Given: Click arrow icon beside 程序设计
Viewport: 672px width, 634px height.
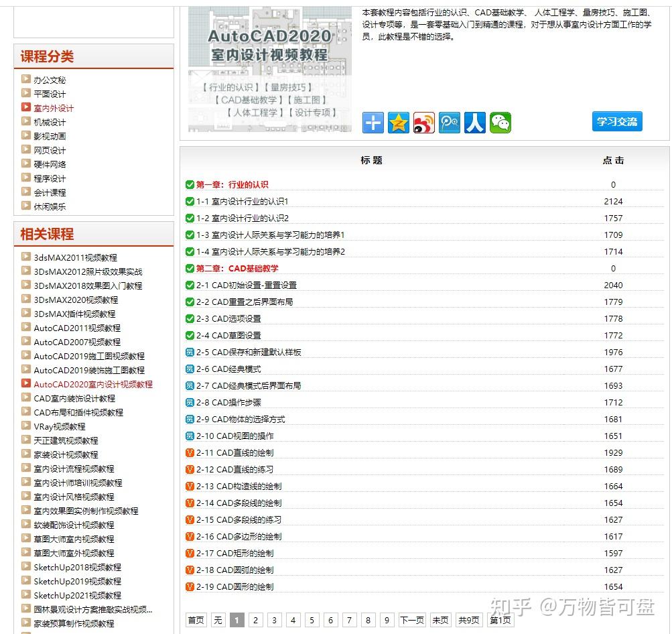Looking at the screenshot, I should tap(26, 178).
